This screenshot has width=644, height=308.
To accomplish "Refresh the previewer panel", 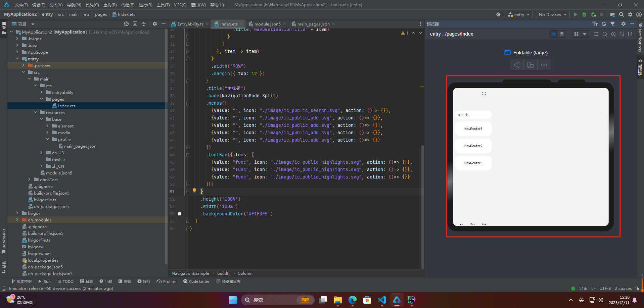I will [604, 24].
